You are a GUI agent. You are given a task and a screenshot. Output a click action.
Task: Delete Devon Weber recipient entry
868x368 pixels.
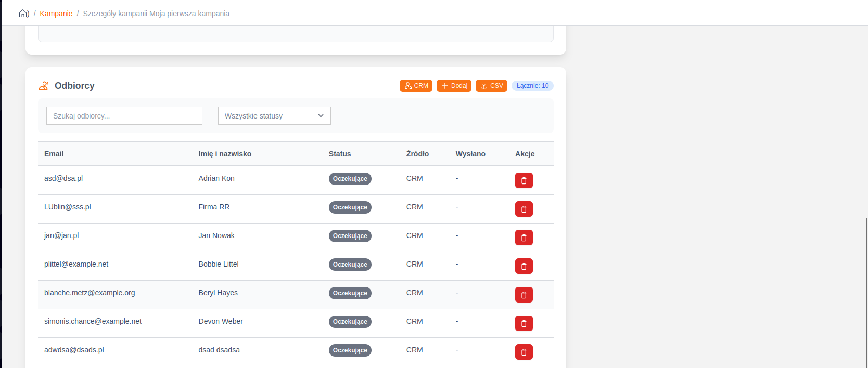click(524, 323)
